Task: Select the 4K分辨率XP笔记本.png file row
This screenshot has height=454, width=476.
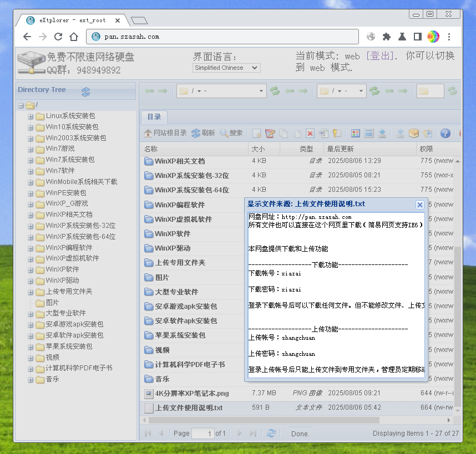Action: coord(297,394)
